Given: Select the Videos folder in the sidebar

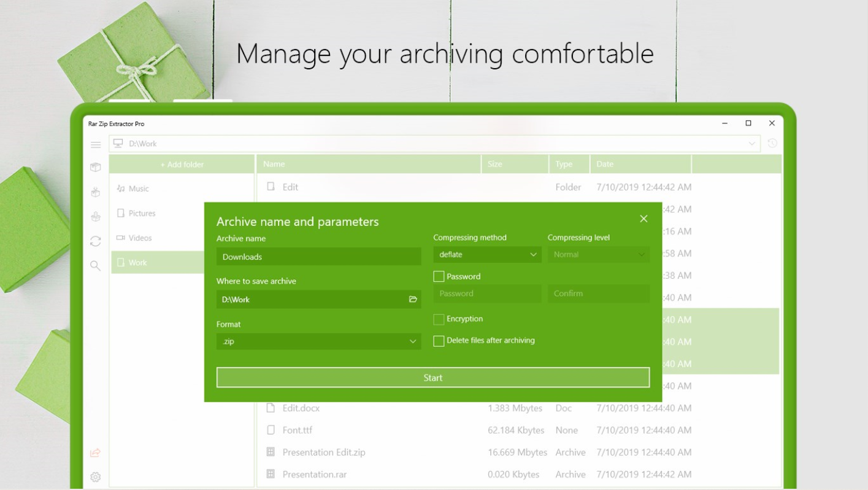Looking at the screenshot, I should click(x=140, y=238).
